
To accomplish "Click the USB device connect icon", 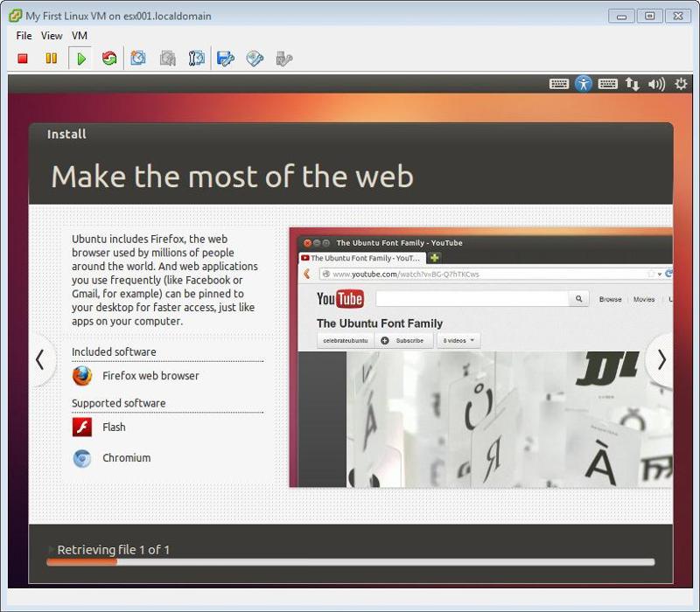I will click(284, 59).
